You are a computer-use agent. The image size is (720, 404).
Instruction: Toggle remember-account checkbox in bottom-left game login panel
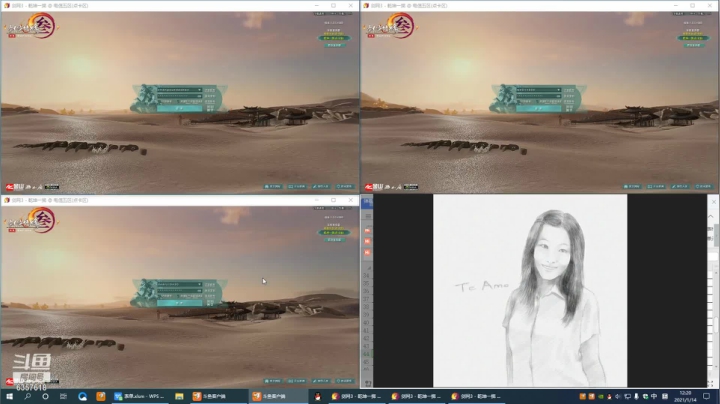point(159,296)
